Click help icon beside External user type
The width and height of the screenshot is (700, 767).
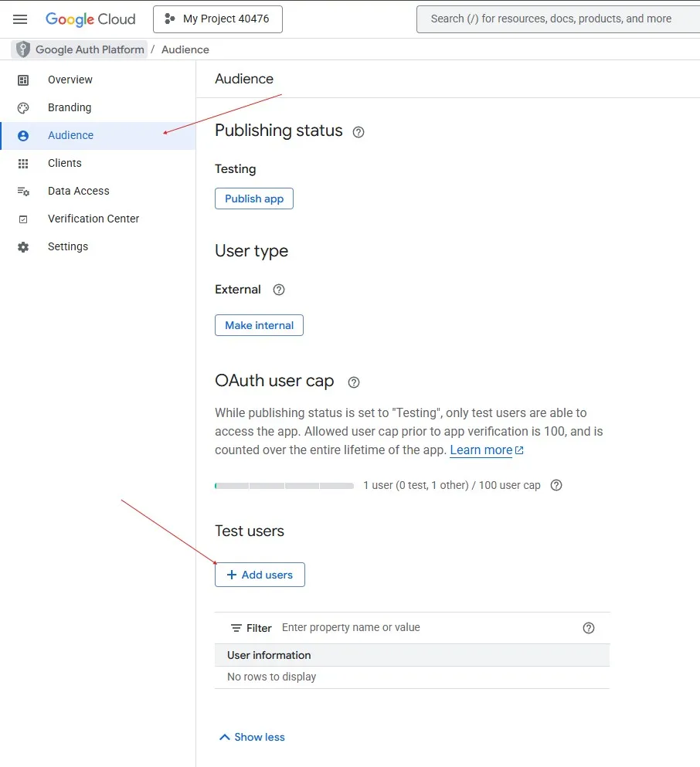click(279, 290)
